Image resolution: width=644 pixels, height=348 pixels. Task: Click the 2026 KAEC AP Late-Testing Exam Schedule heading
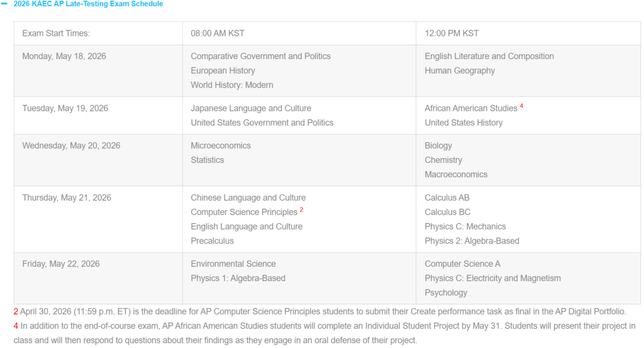pos(88,4)
